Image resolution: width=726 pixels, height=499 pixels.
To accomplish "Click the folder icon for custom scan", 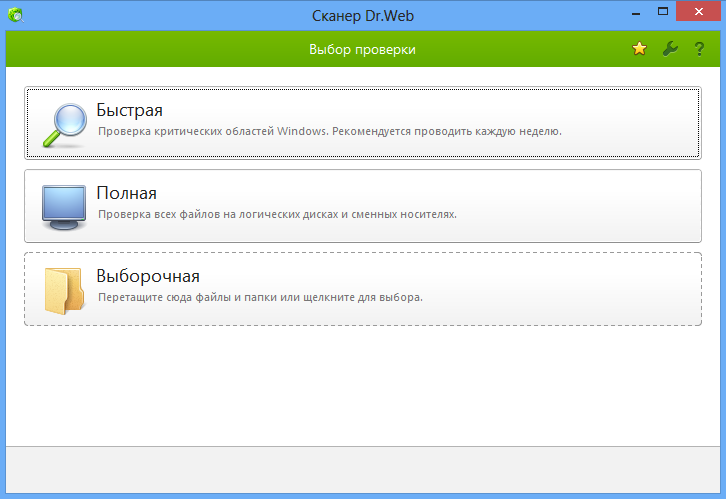I will click(64, 291).
